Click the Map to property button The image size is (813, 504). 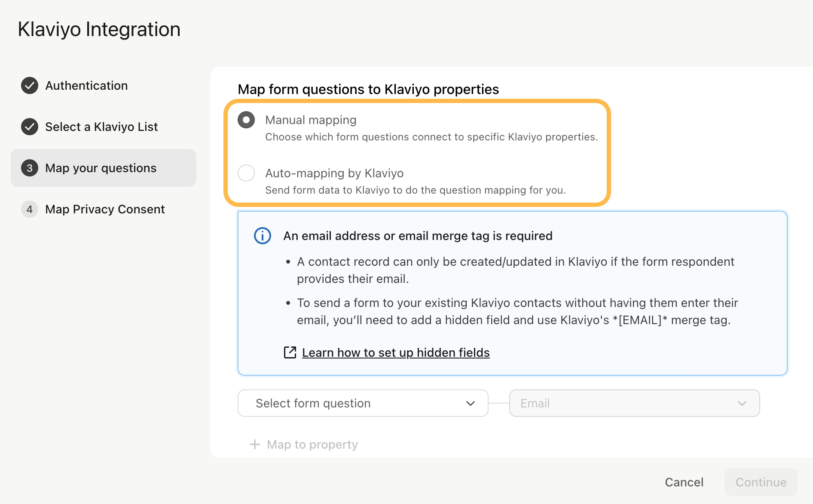point(304,444)
